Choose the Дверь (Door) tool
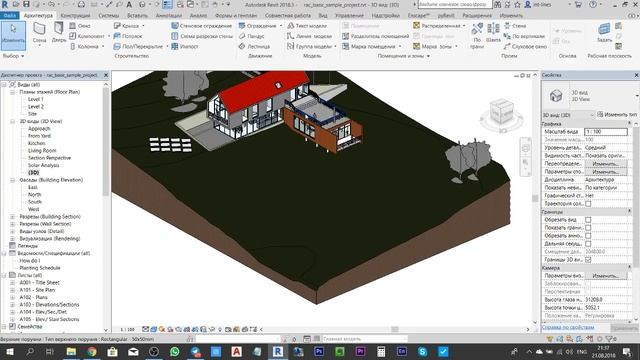The height and width of the screenshot is (360, 640). tap(59, 33)
